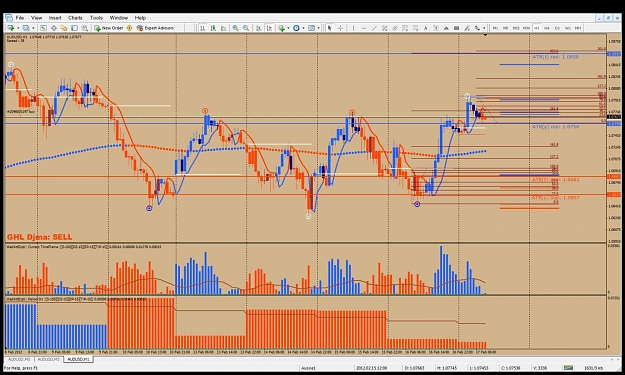Switch timeframe to W1
The width and height of the screenshot is (625, 375).
click(568, 28)
